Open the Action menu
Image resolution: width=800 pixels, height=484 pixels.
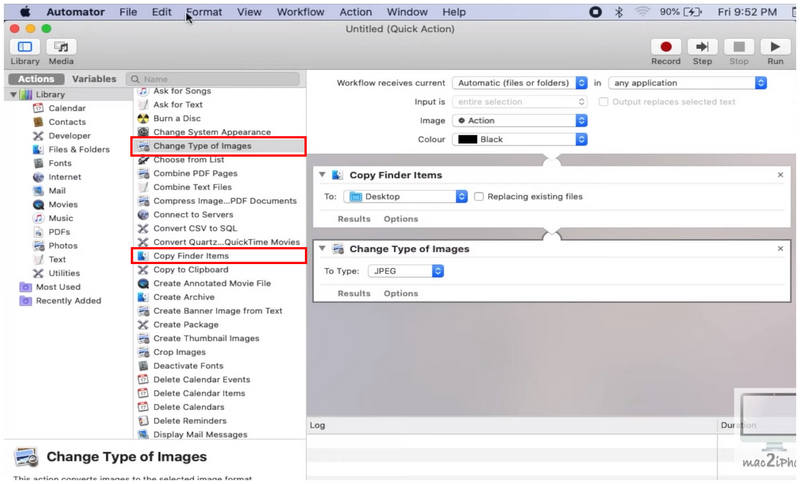tap(356, 12)
